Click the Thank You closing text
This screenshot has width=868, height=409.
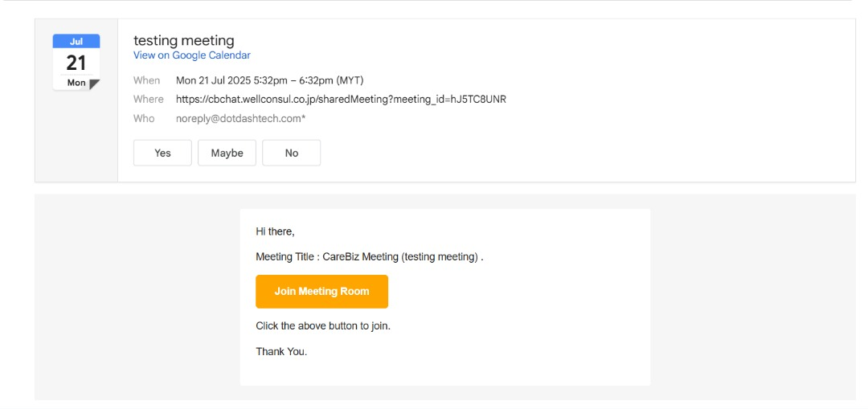281,351
